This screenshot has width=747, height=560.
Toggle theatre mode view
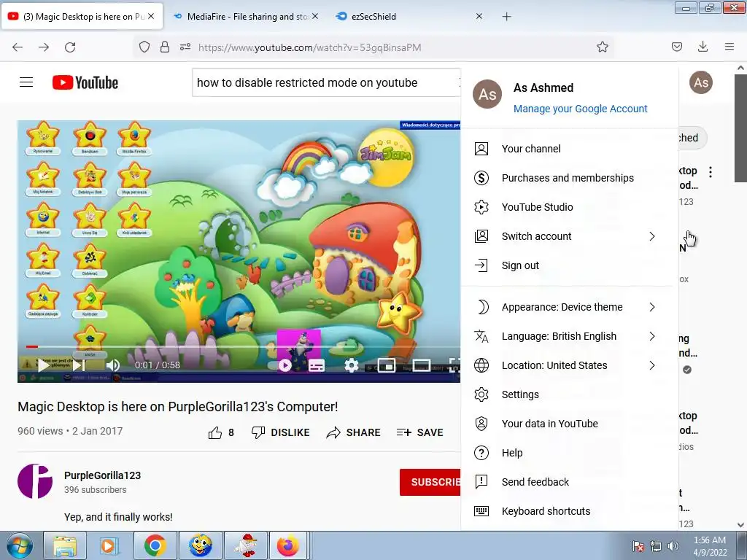[x=422, y=365]
